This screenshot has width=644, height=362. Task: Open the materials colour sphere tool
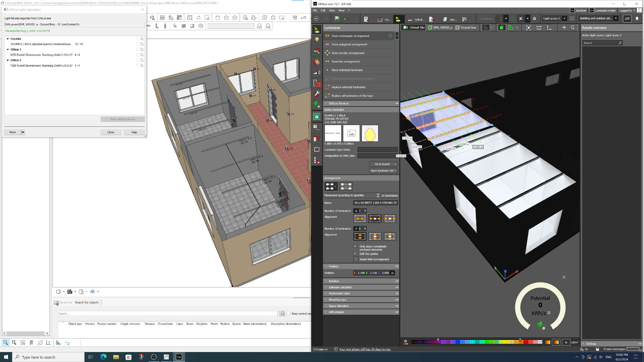pos(317,62)
